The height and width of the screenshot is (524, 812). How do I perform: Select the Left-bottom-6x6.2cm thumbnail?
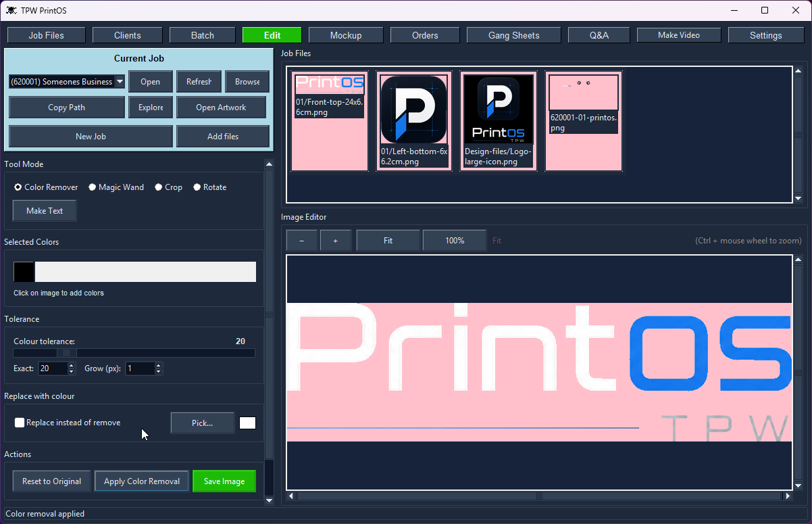coord(414,121)
